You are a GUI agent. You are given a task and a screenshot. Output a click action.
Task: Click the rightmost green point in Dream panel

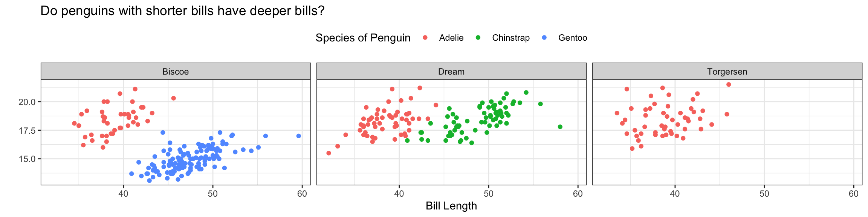click(x=560, y=127)
